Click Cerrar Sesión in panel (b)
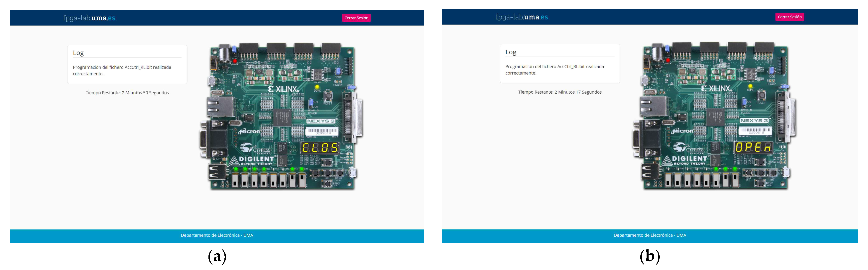 point(790,17)
